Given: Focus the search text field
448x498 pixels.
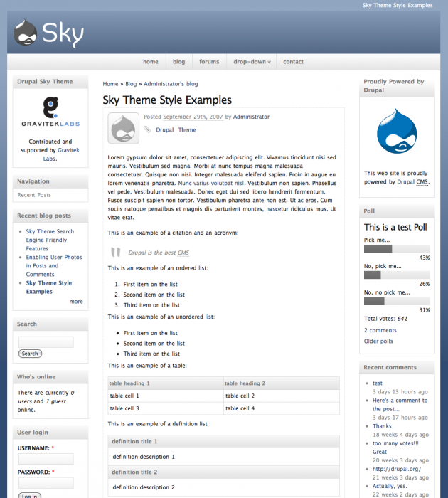Looking at the screenshot, I should (x=46, y=342).
